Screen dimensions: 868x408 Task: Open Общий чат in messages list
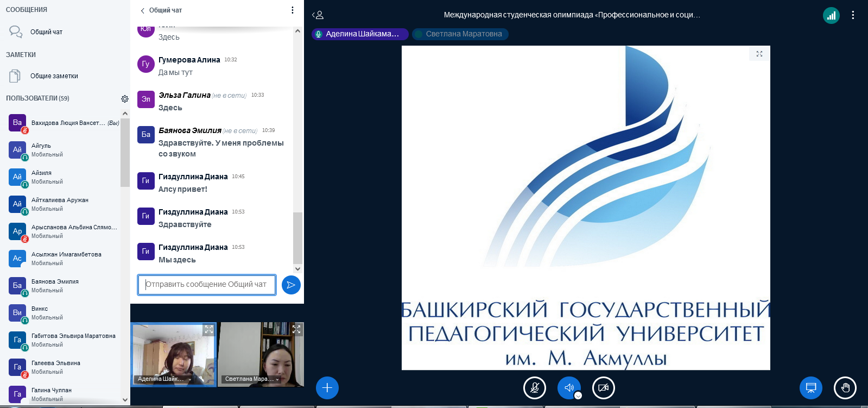click(x=46, y=32)
